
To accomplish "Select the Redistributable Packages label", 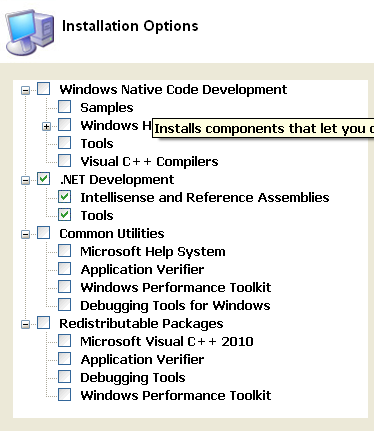I will click(x=141, y=324).
